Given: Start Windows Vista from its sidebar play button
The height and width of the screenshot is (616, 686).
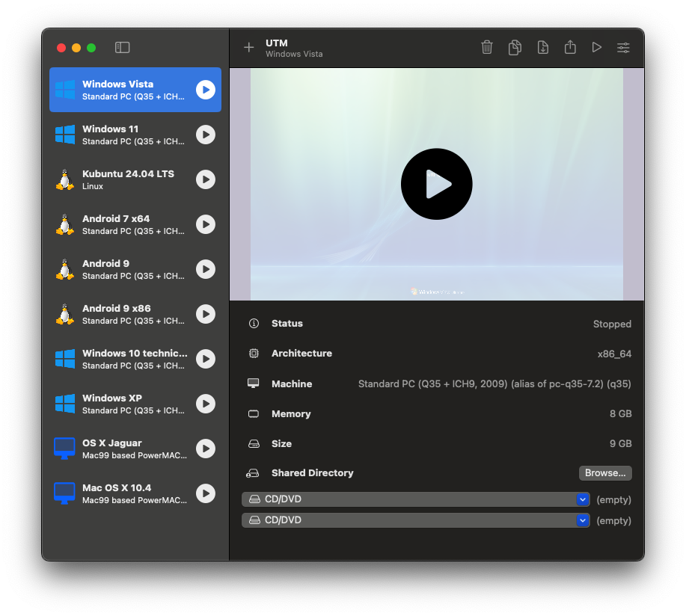Looking at the screenshot, I should [205, 90].
